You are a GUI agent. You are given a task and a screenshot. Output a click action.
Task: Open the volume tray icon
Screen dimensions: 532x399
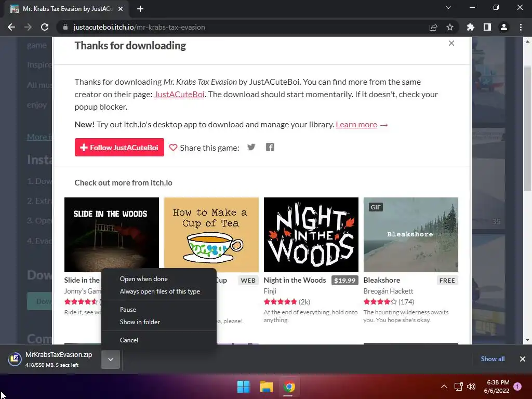[471, 387]
